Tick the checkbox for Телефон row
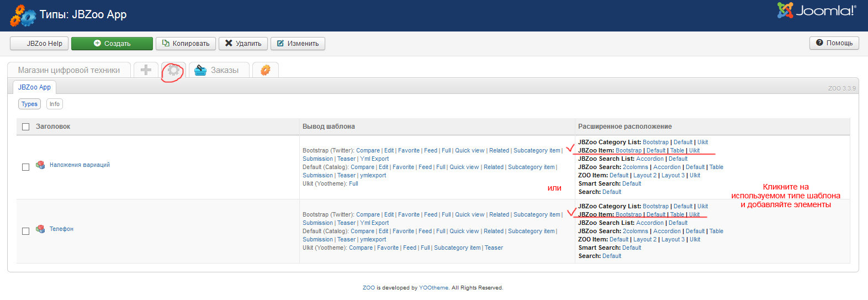Image resolution: width=868 pixels, height=300 pixels. click(x=25, y=231)
